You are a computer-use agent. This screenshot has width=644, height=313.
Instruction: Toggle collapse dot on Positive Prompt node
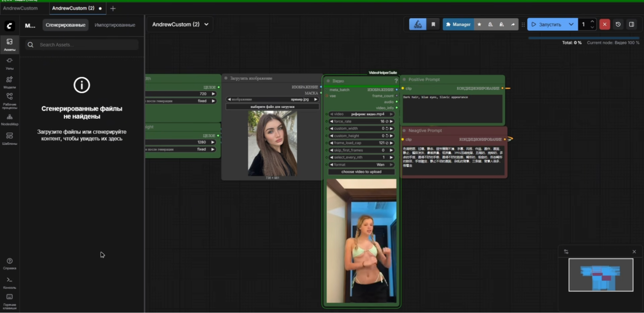pyautogui.click(x=404, y=80)
